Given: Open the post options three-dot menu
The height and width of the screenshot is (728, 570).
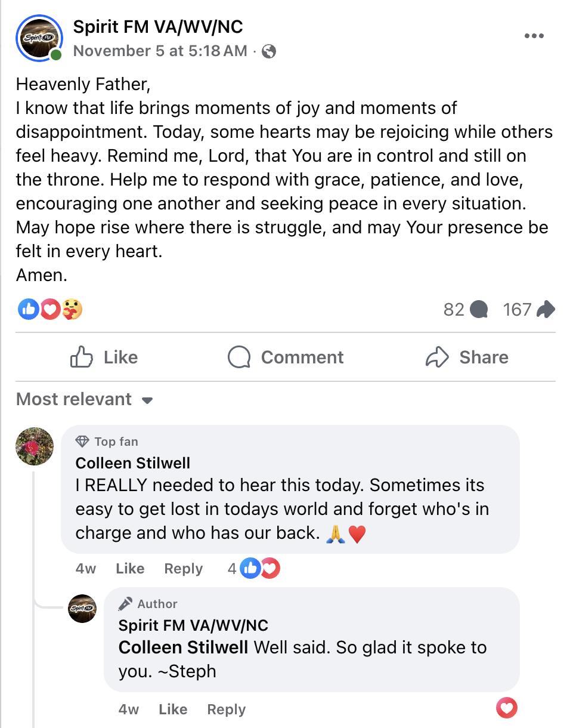Looking at the screenshot, I should (x=534, y=36).
